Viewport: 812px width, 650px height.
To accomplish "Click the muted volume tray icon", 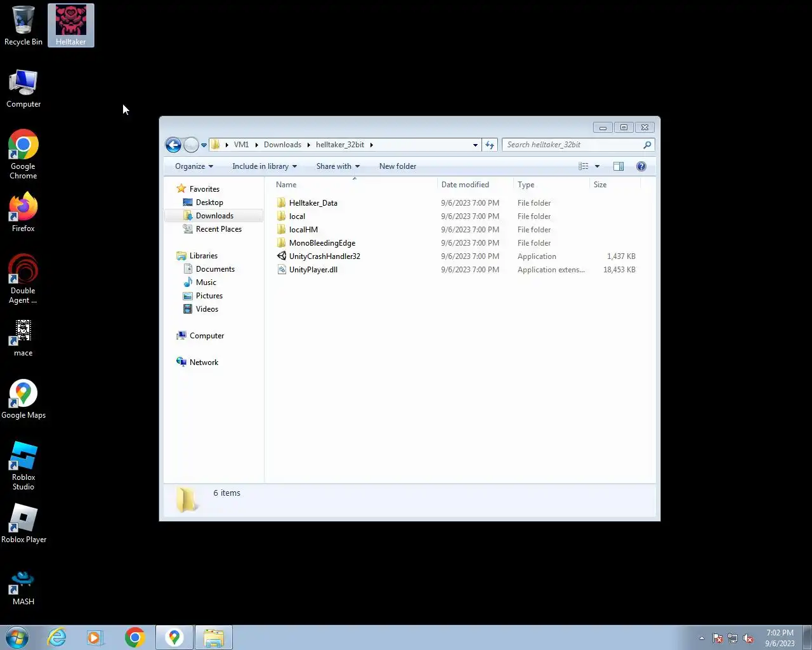I will tap(748, 639).
